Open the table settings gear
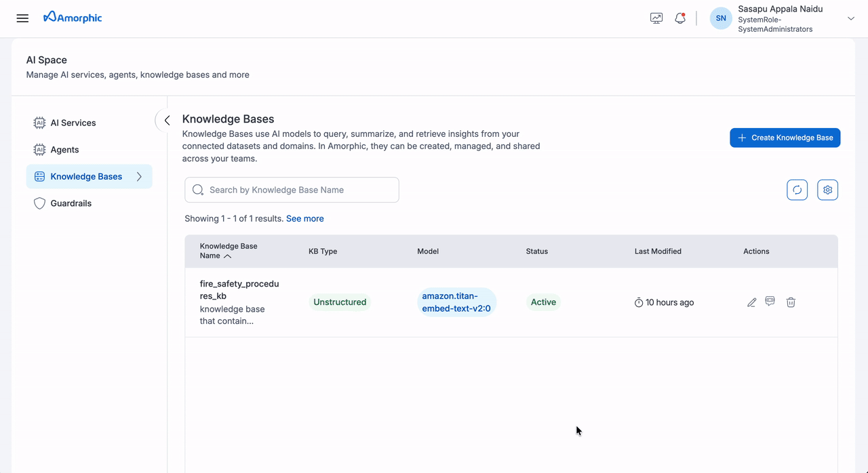Viewport: 868px width, 473px height. tap(827, 190)
